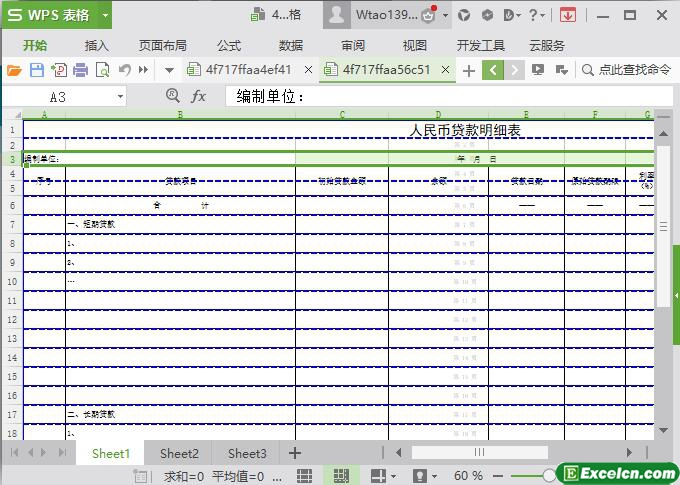Switch to Sheet2 worksheet tab
Screen dimensions: 680x485
click(x=179, y=453)
